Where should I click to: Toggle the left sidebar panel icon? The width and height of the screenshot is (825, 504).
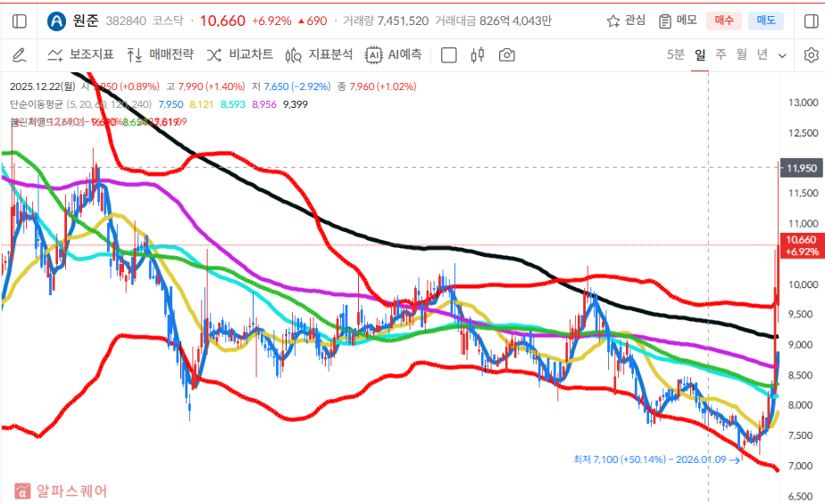20,21
